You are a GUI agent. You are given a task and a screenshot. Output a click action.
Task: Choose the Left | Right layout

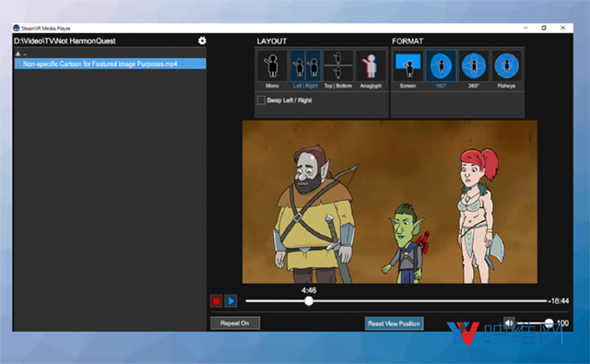coord(305,66)
